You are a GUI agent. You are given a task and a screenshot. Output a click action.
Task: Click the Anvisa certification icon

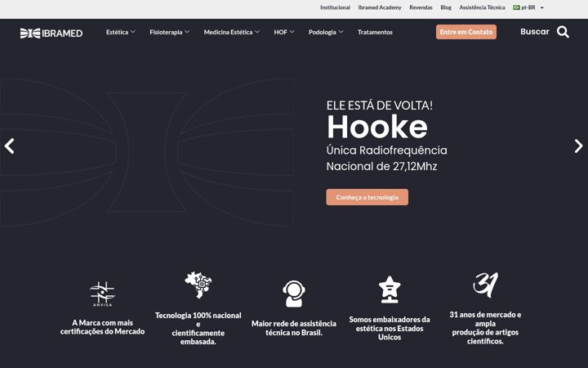[102, 294]
